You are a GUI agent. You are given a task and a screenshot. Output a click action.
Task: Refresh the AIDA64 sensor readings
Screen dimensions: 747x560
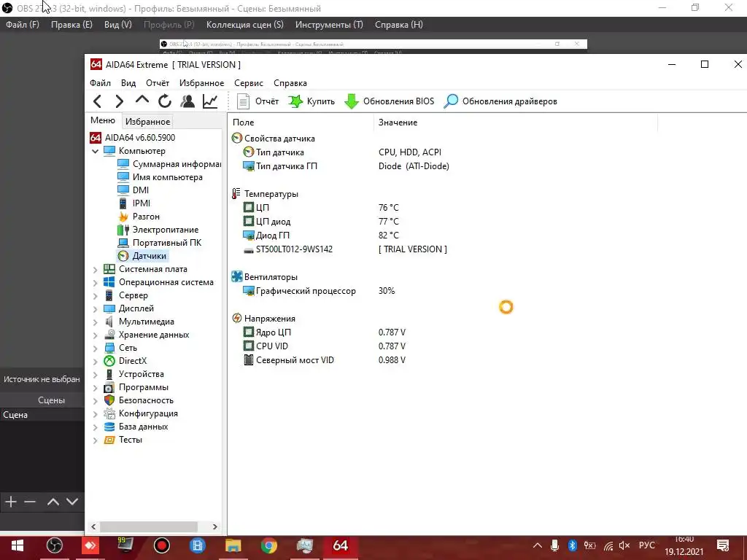click(165, 101)
